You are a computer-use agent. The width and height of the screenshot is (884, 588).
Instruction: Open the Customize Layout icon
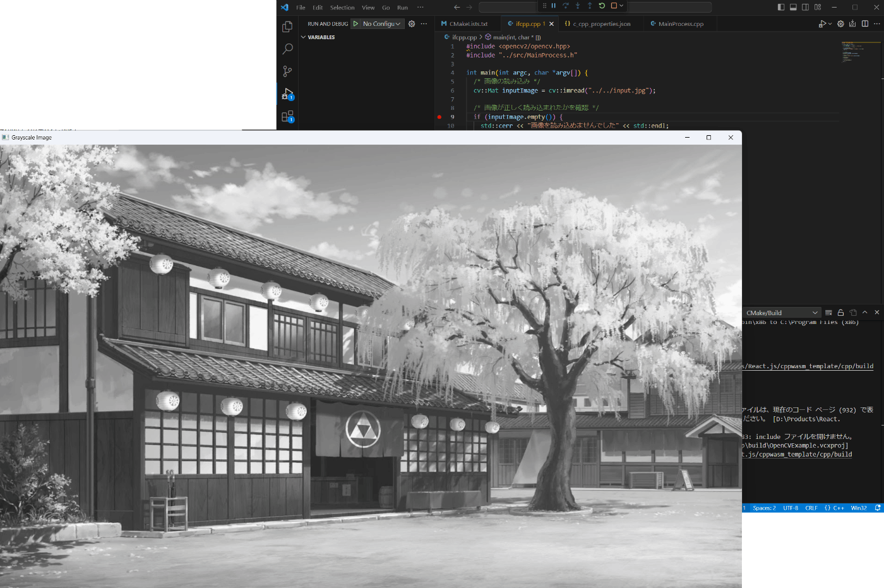pyautogui.click(x=818, y=7)
